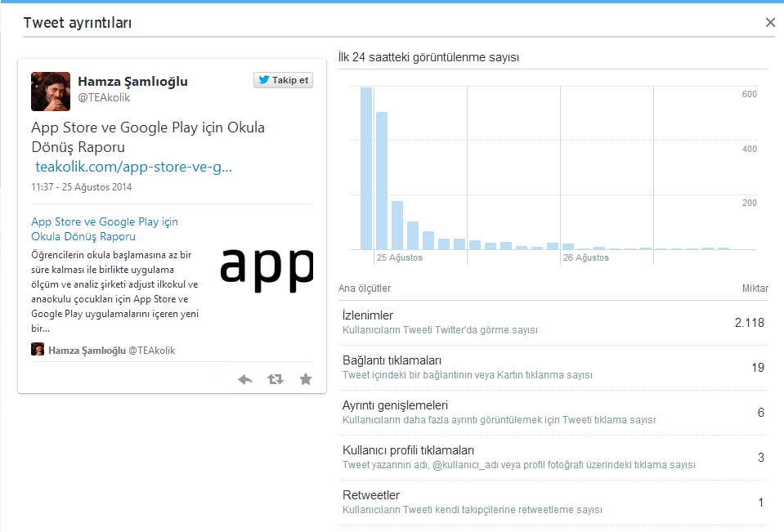The width and height of the screenshot is (784, 532).
Task: Click the small avatar in the card footer
Action: click(38, 349)
